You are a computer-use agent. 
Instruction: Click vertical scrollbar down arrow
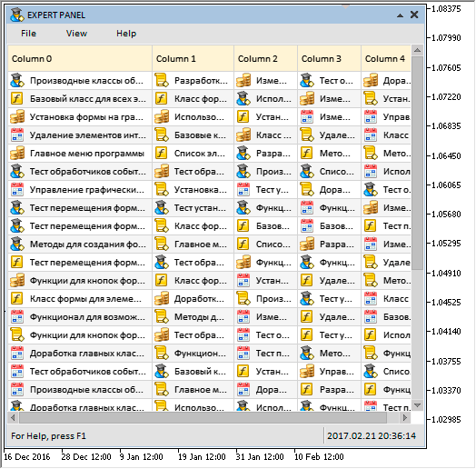click(x=418, y=405)
